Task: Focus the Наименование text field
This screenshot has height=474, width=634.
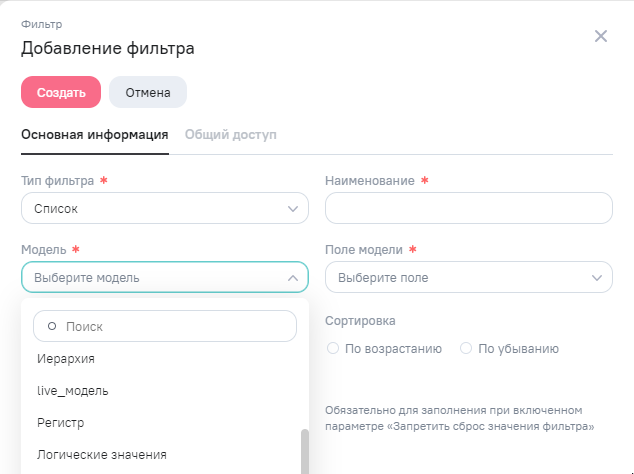Action: (468, 209)
